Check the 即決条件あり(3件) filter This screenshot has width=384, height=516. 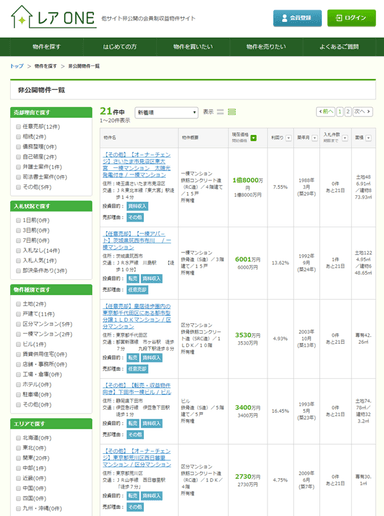tap(18, 271)
